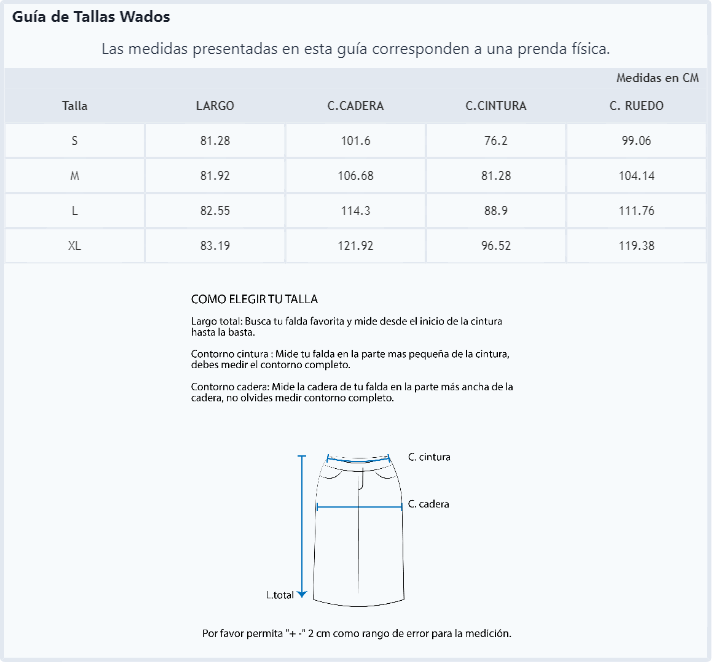Click the 81.28 LARGO value for size S
The height and width of the screenshot is (662, 712).
click(x=215, y=141)
